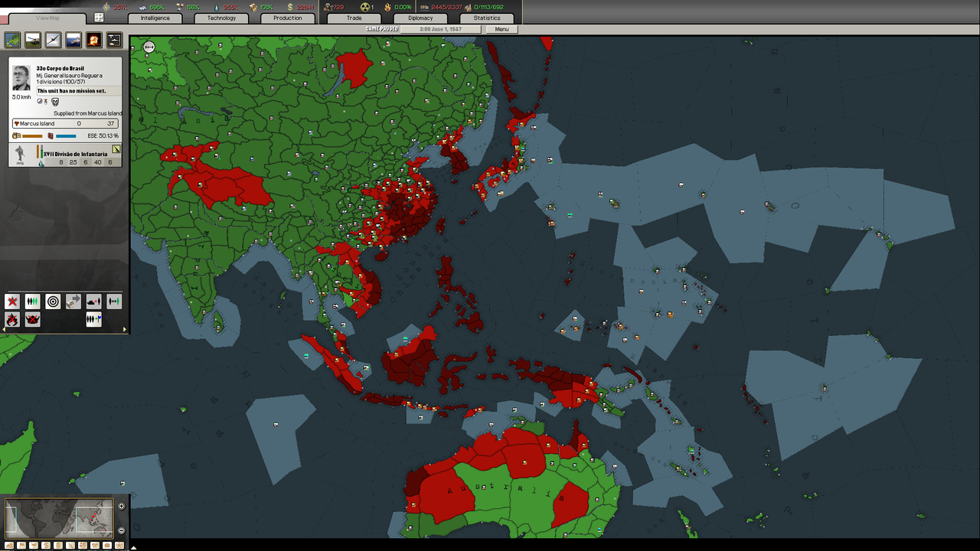
Task: Zoom out with minimap minus button
Action: pos(121,530)
